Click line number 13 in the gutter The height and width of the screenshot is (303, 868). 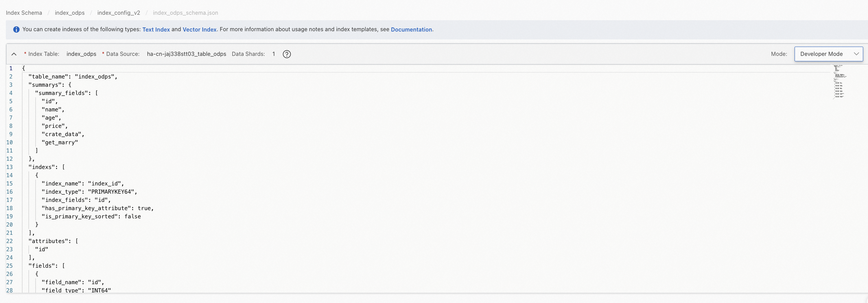pos(10,167)
